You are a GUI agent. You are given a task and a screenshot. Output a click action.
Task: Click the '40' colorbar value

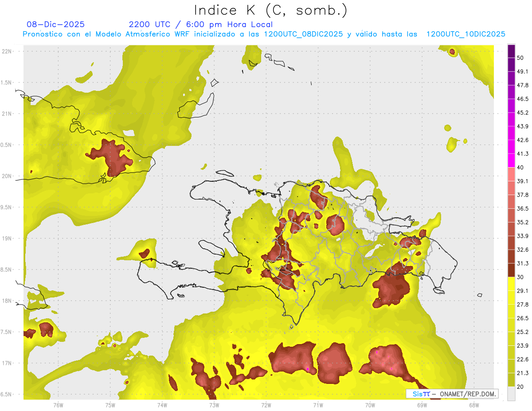point(520,168)
